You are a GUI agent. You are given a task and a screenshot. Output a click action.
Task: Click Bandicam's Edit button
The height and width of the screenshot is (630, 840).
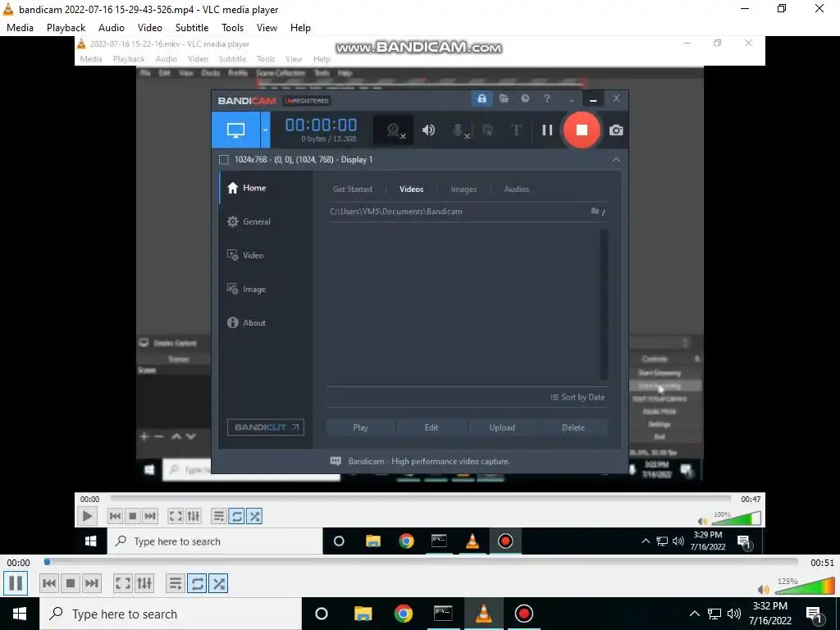431,427
